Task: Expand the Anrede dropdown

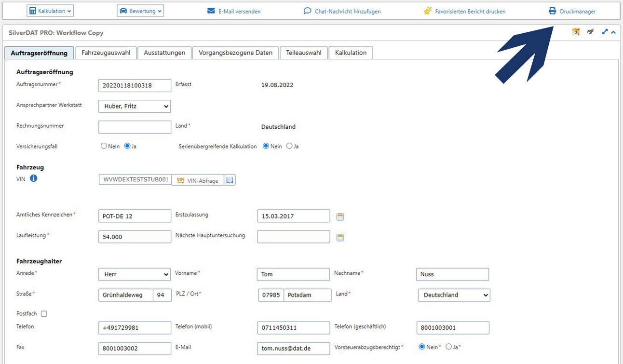Action: 135,274
